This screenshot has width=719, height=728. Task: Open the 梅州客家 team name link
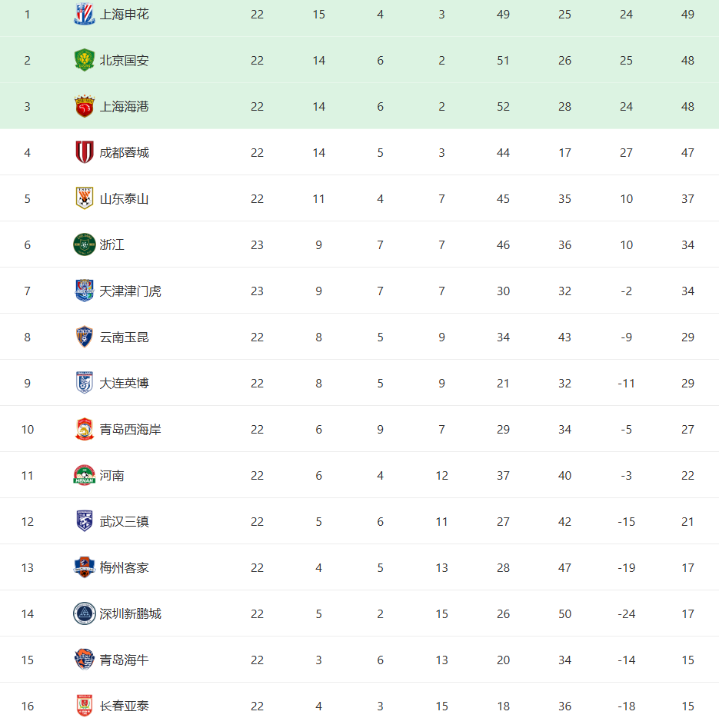click(124, 568)
